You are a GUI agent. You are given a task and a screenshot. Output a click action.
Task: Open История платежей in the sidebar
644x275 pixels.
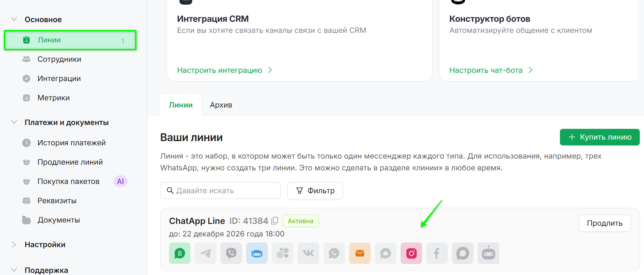tap(71, 143)
